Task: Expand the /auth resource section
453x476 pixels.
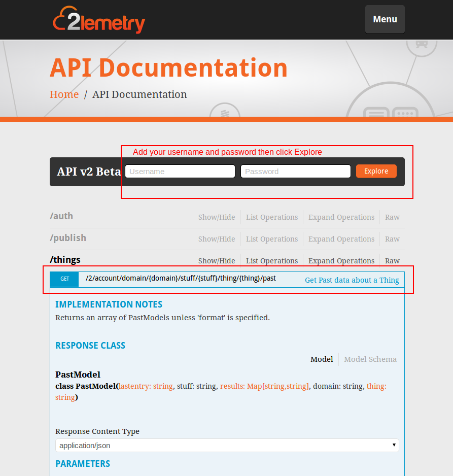Action: 61,216
